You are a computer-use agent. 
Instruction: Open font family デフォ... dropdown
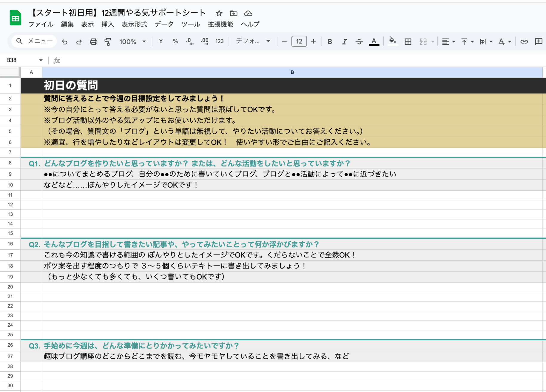click(x=253, y=41)
